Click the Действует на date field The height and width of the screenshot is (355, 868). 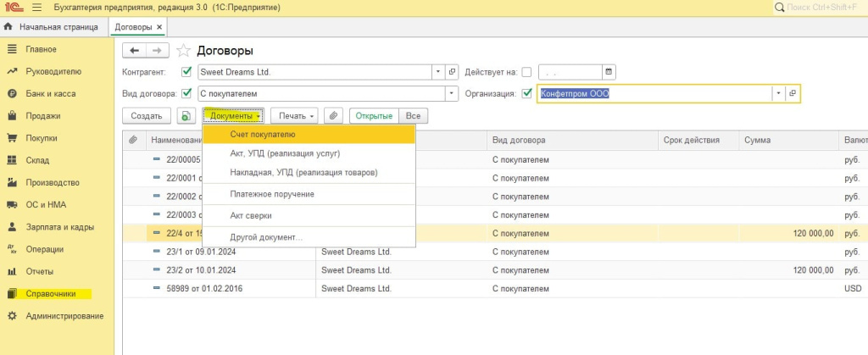570,72
